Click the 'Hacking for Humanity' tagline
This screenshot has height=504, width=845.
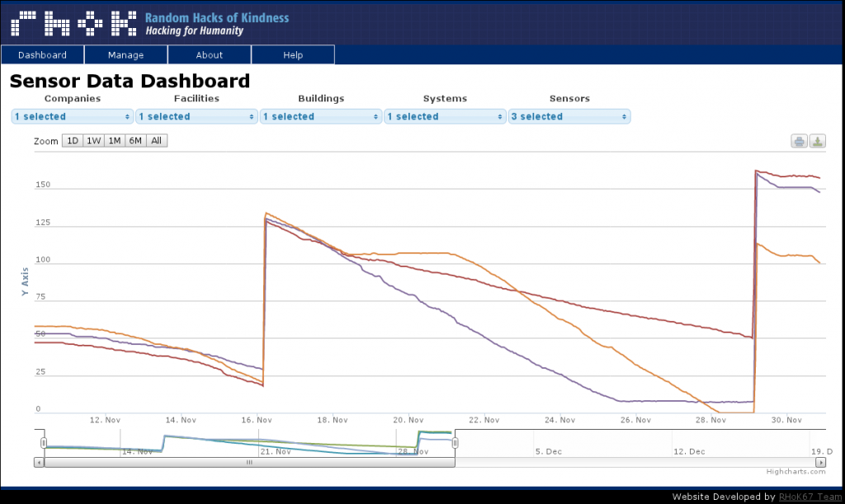[x=195, y=31]
